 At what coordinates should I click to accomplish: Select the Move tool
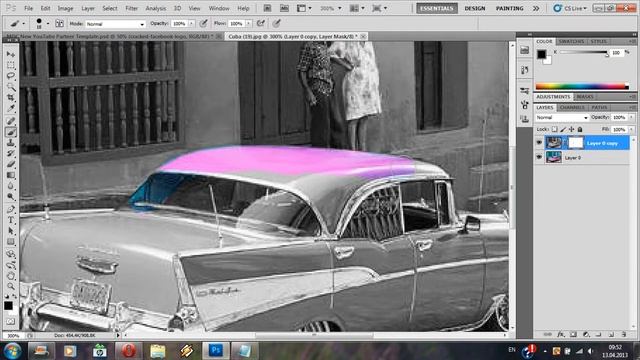11,54
